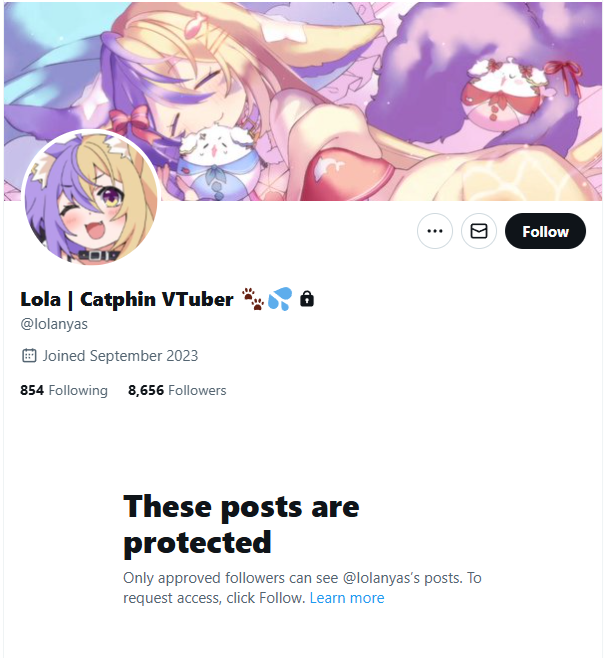This screenshot has width=606, height=658.
Task: Click the Only approved followers description text
Action: click(x=302, y=588)
